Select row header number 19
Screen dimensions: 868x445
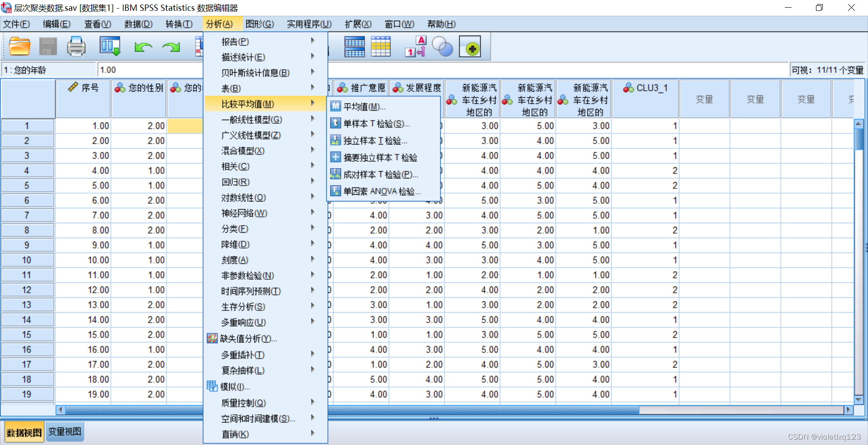pyautogui.click(x=27, y=394)
